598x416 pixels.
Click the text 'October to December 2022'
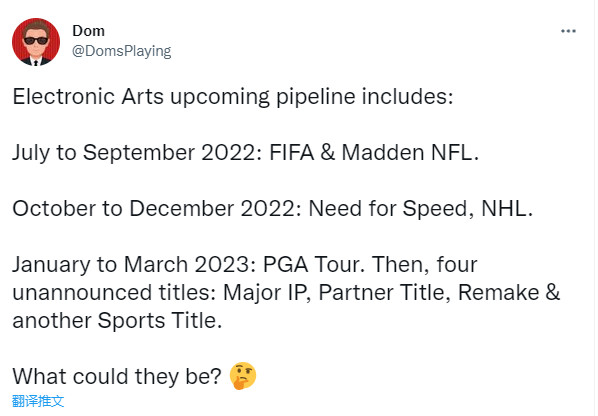pyautogui.click(x=156, y=209)
